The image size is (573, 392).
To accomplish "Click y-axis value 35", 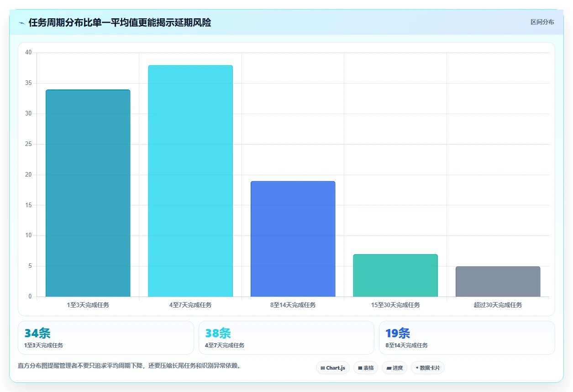I will pos(29,83).
